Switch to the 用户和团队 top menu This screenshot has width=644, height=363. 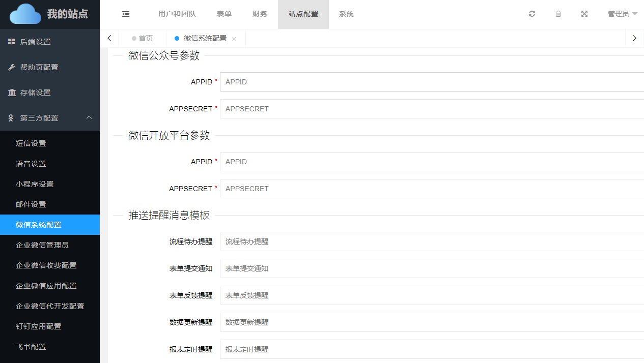177,14
